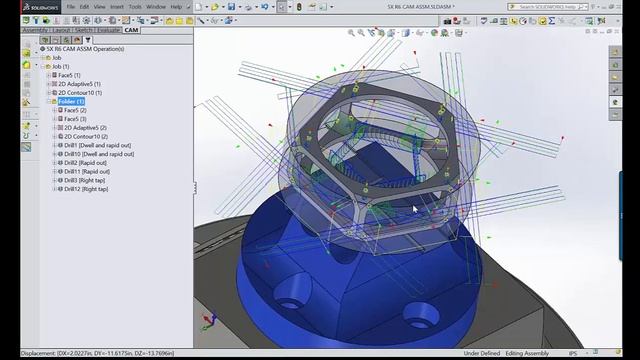
Task: Select Drill1 [Dwell and rapid out]
Action: pos(98,145)
